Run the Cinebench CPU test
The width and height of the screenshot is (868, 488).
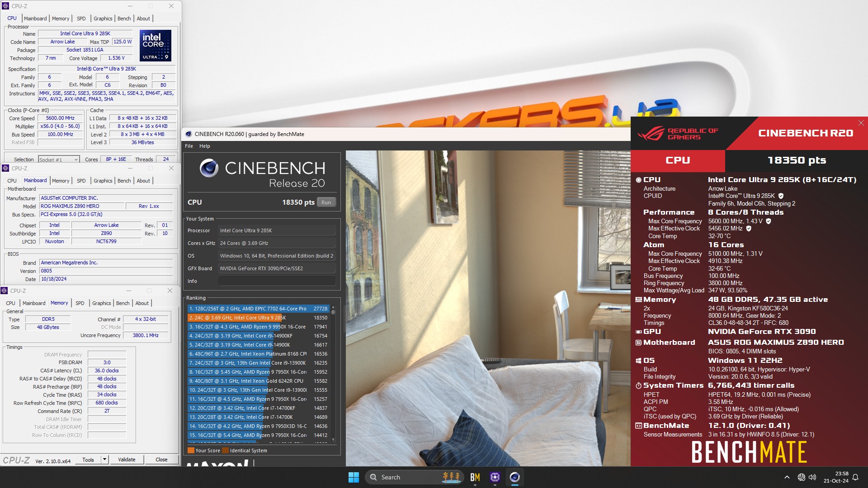click(x=326, y=202)
